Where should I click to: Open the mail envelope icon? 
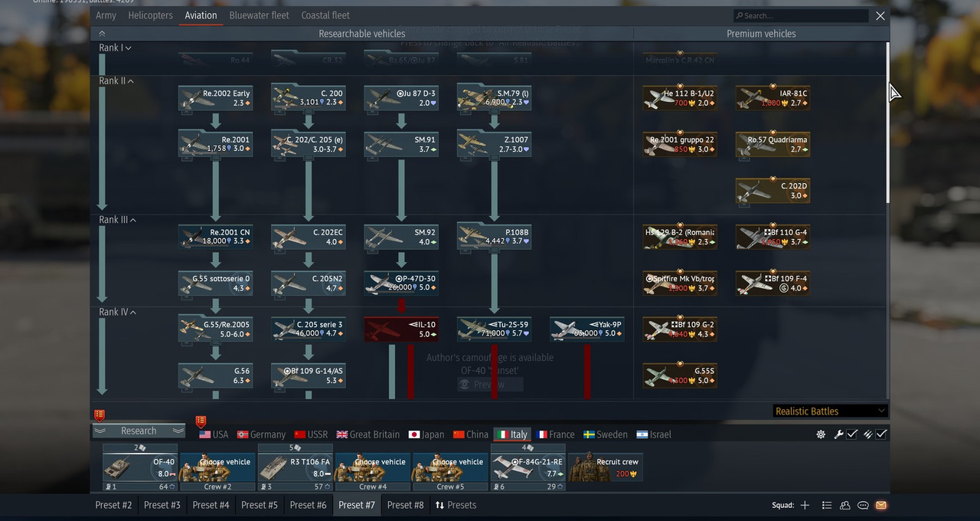click(x=881, y=505)
